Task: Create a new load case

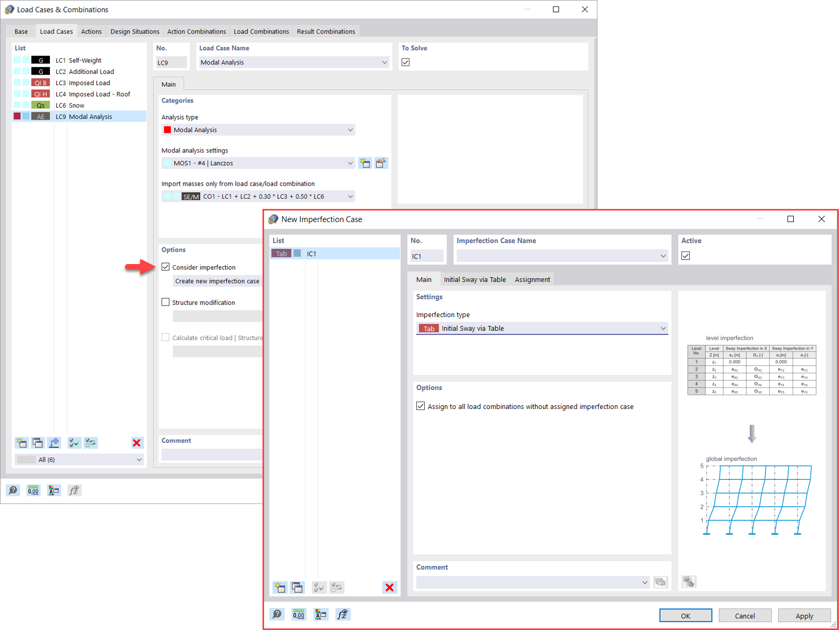Action: pos(22,443)
